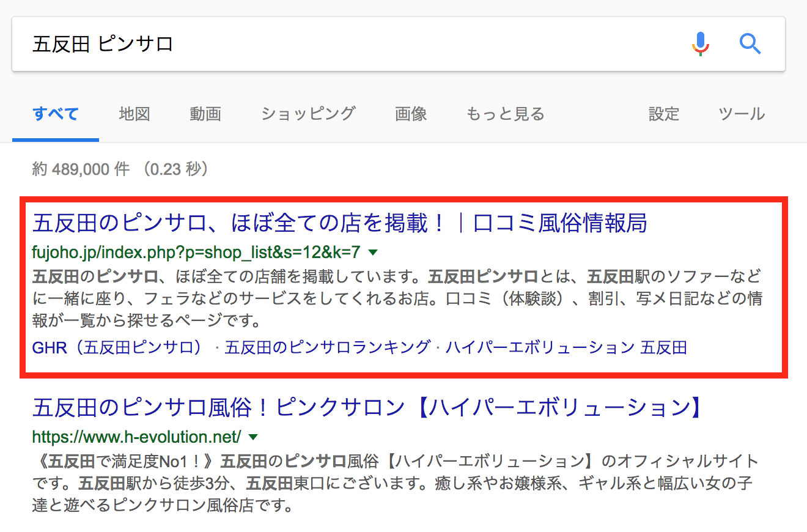This screenshot has height=532, width=807.
Task: Click the https://www.h-evolution.net/ URL text
Action: point(136,437)
